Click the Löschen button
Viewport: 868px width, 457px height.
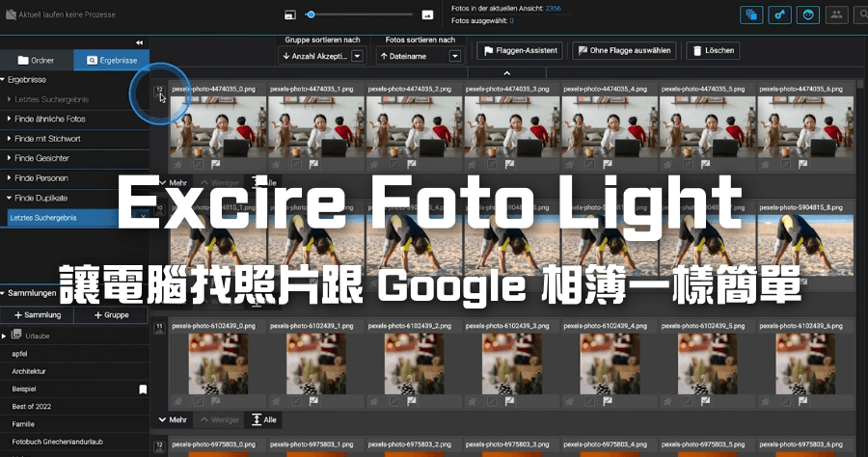(x=713, y=50)
